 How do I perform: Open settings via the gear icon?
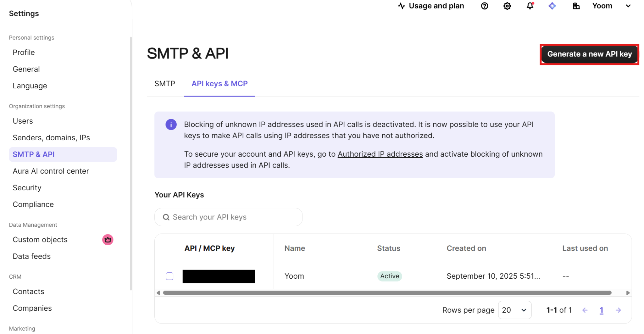(507, 6)
